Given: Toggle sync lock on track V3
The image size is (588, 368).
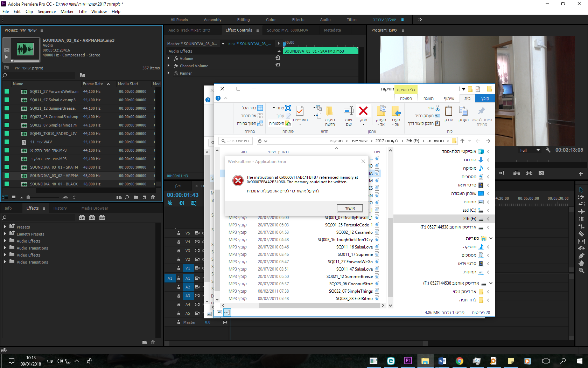Looking at the screenshot, I should (x=197, y=251).
